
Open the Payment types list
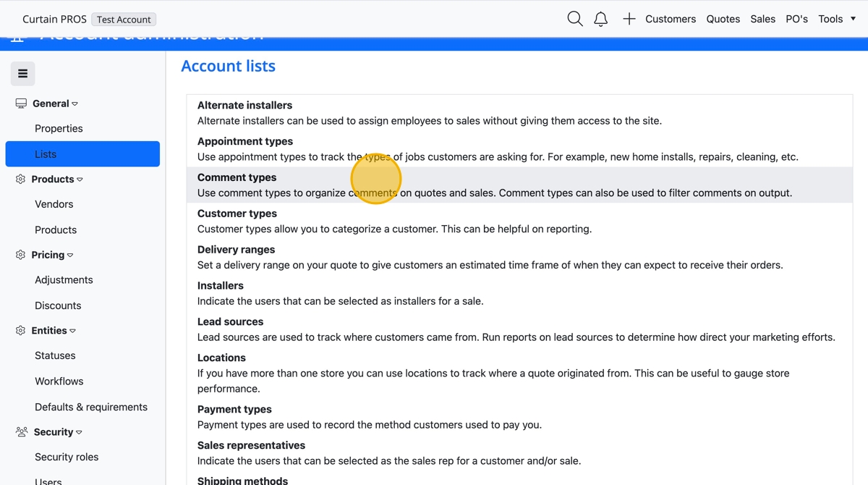click(x=519, y=417)
